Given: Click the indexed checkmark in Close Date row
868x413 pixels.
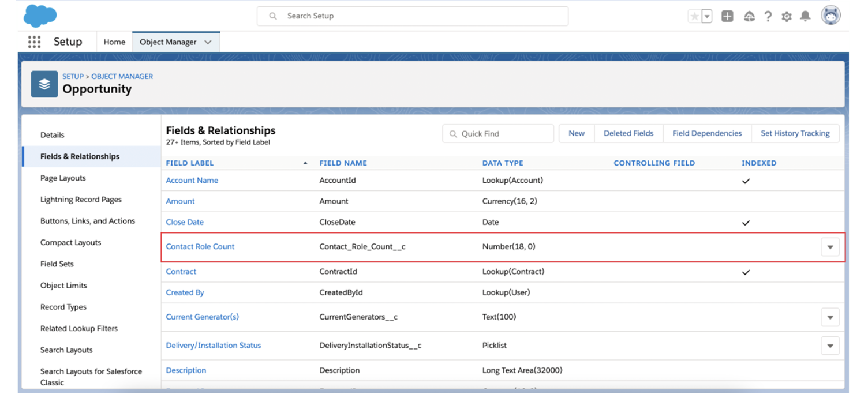Looking at the screenshot, I should coord(746,223).
